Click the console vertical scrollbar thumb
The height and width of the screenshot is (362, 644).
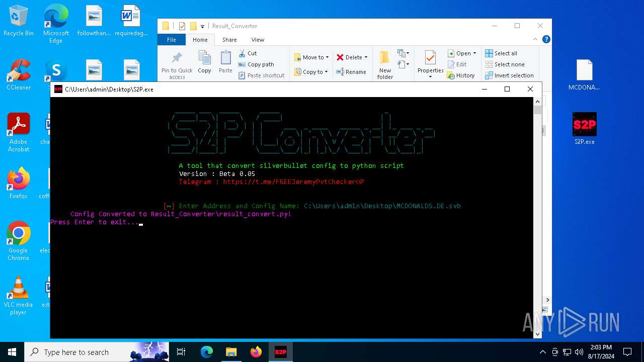tap(537, 110)
